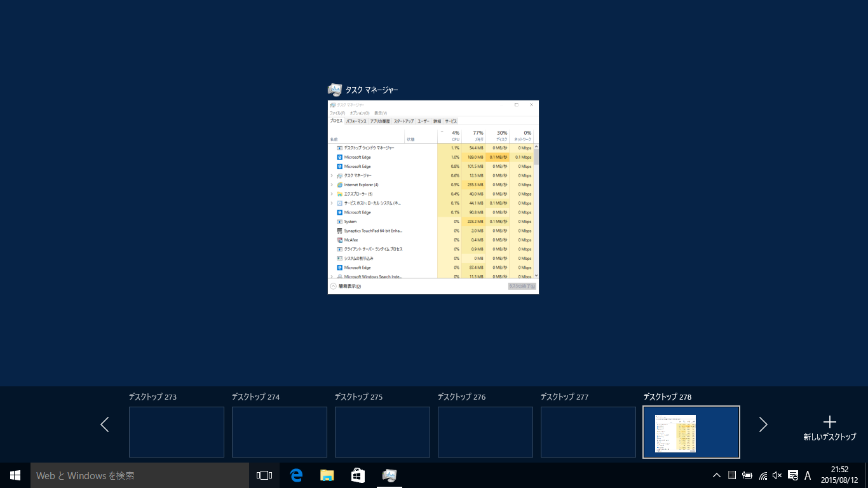This screenshot has width=868, height=488.
Task: Open the Store app from taskbar
Action: click(x=358, y=475)
